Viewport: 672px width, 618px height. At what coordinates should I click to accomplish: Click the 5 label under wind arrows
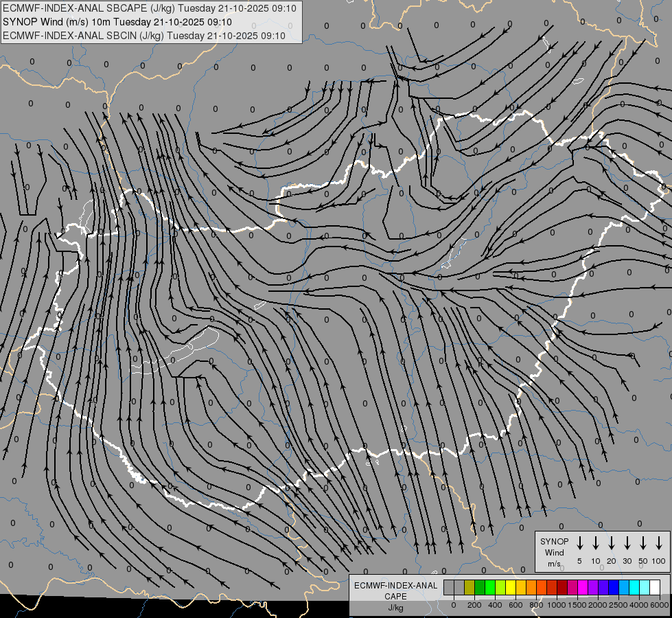[579, 561]
